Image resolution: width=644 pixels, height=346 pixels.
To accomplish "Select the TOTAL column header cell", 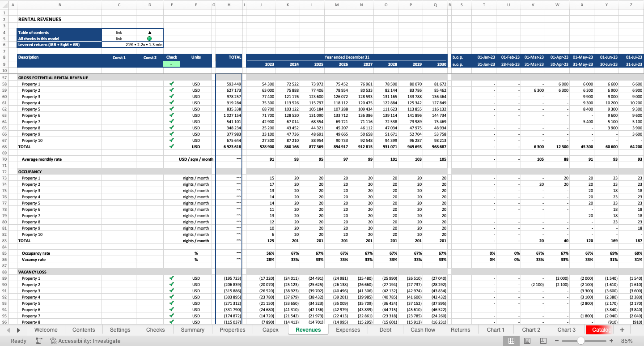I will click(x=229, y=57).
